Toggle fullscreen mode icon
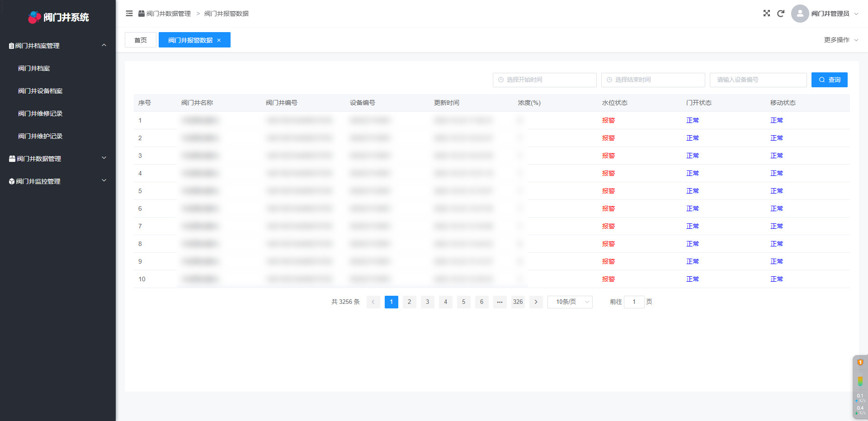Viewport: 868px width, 421px height. tap(766, 14)
